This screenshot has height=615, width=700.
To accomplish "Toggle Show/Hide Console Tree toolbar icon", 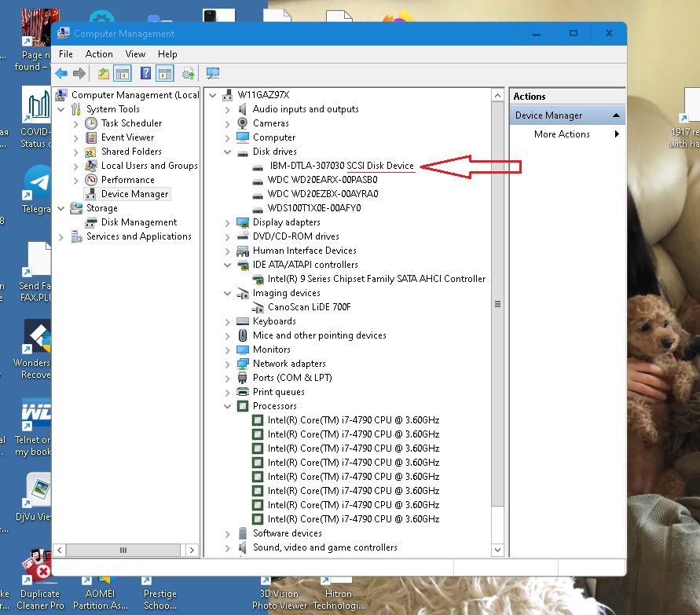I will [x=123, y=73].
